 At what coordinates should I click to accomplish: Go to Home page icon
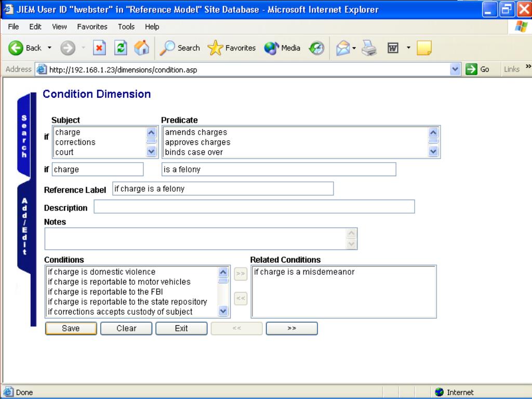[141, 48]
